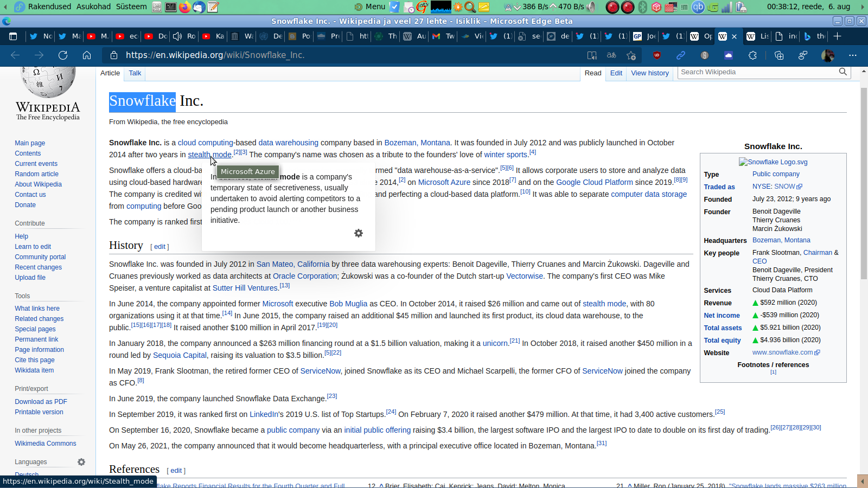Open the tab actions menu icon

tap(13, 36)
